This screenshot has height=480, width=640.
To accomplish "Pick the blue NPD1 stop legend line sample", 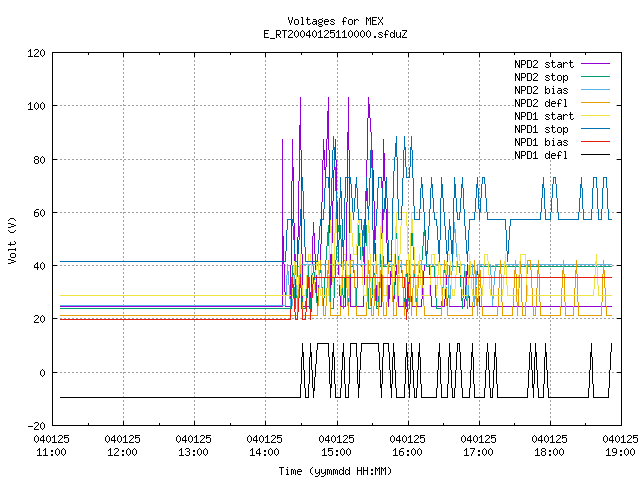I will click(x=596, y=129).
